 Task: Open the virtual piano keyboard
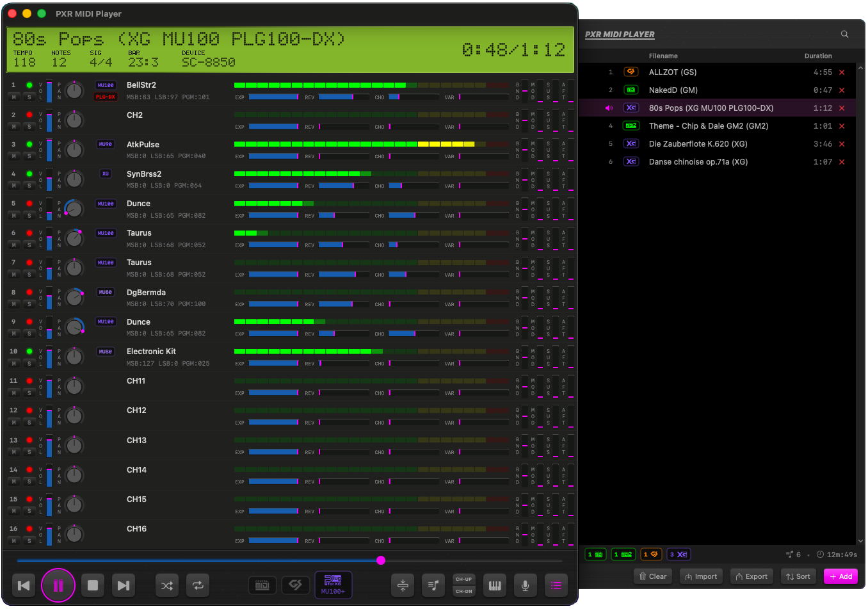[495, 585]
